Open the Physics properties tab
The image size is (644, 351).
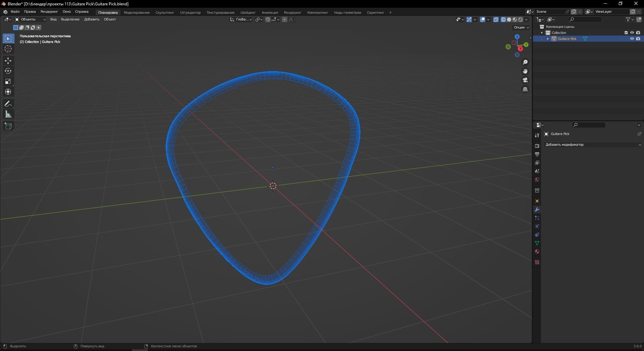point(537,226)
